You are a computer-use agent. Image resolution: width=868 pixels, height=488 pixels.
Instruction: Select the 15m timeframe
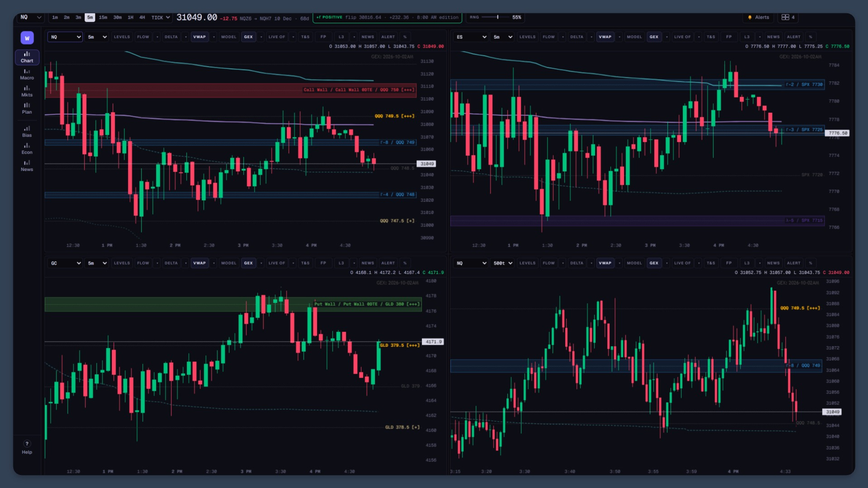[103, 17]
